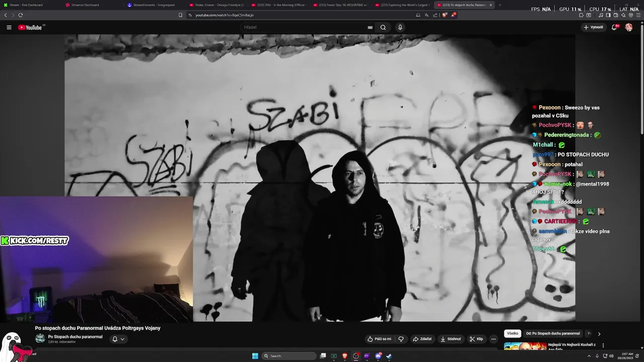
Task: Open Brave Shields lion icon
Action: tap(445, 15)
